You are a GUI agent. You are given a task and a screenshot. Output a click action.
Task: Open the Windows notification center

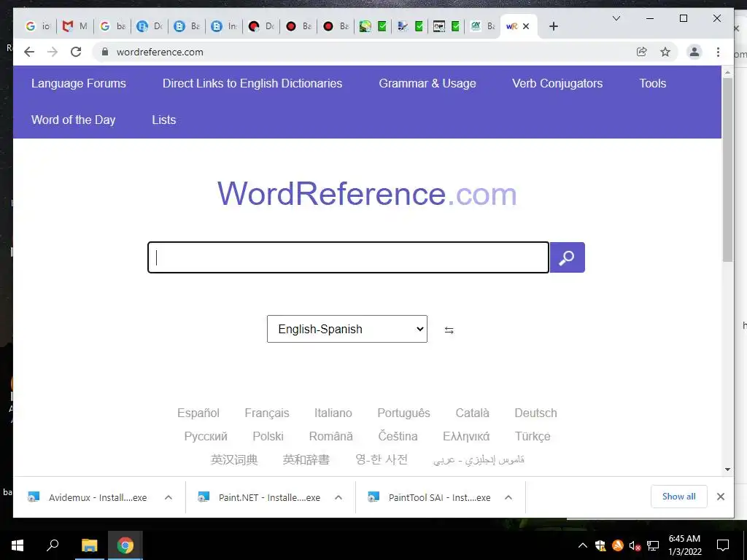pyautogui.click(x=723, y=545)
